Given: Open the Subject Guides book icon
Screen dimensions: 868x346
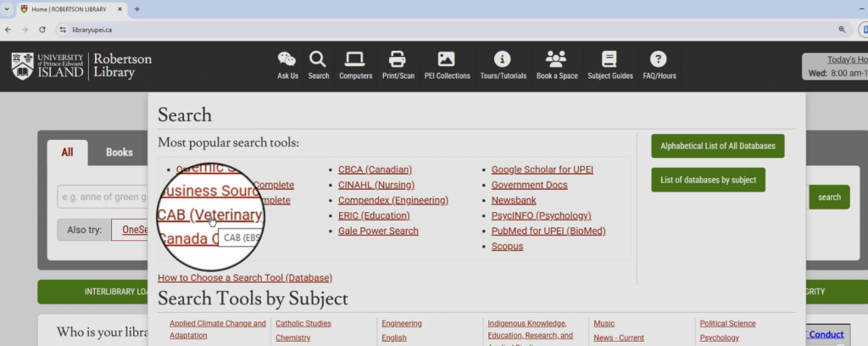Looking at the screenshot, I should pyautogui.click(x=609, y=59).
